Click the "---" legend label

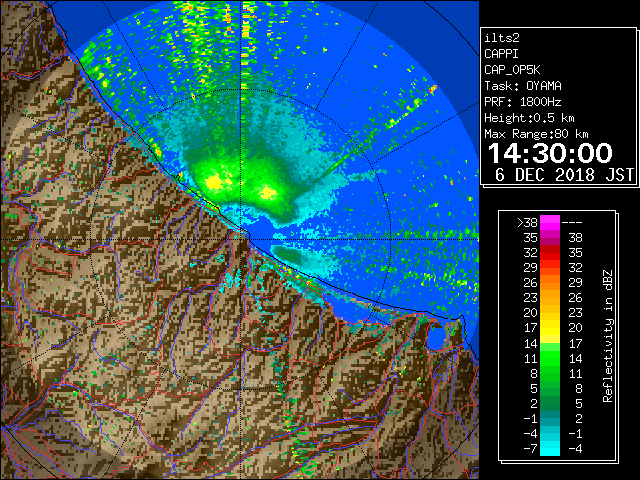click(572, 223)
